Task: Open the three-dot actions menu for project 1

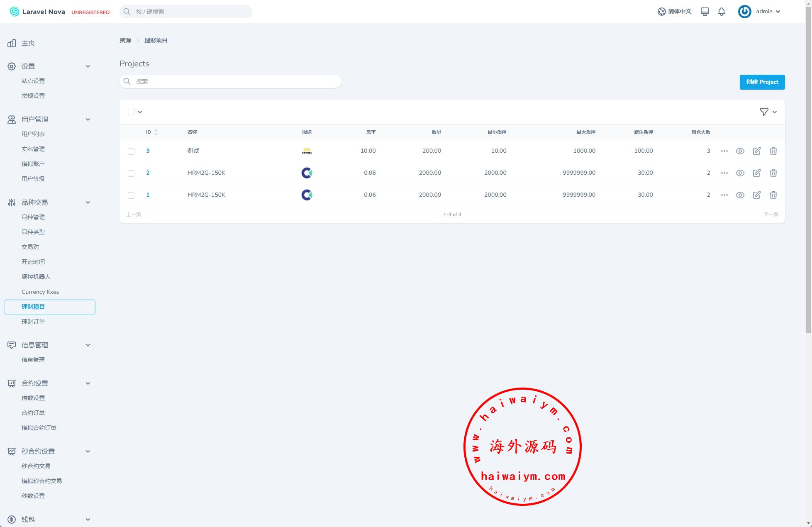Action: (x=724, y=195)
